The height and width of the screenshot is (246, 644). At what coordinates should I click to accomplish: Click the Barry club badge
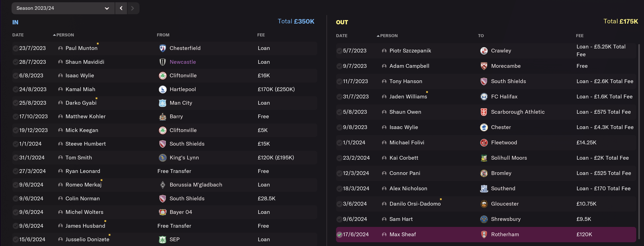click(163, 116)
